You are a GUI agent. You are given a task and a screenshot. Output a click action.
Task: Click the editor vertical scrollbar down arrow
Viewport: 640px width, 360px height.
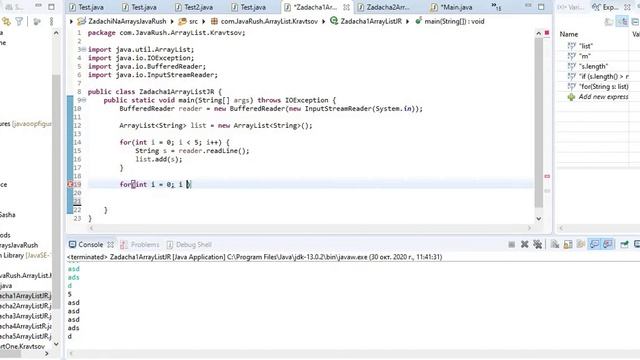539,219
